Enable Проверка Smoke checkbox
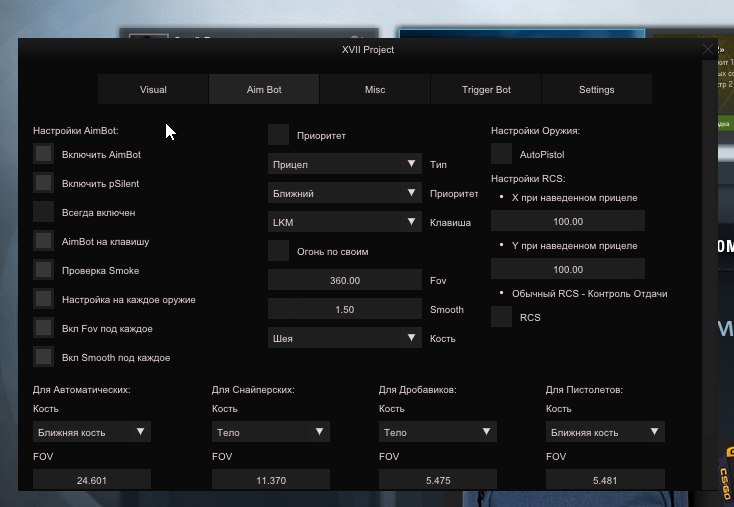The image size is (734, 507). point(44,270)
